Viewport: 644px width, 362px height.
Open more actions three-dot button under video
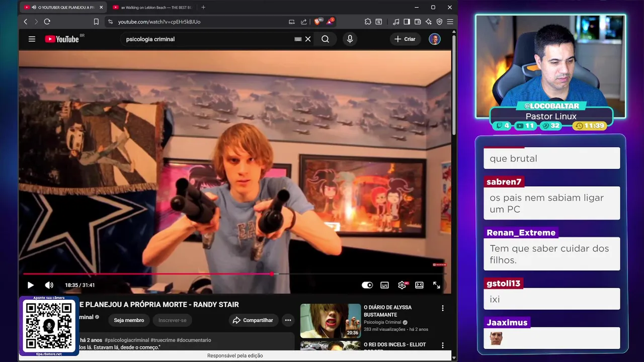[x=288, y=320]
